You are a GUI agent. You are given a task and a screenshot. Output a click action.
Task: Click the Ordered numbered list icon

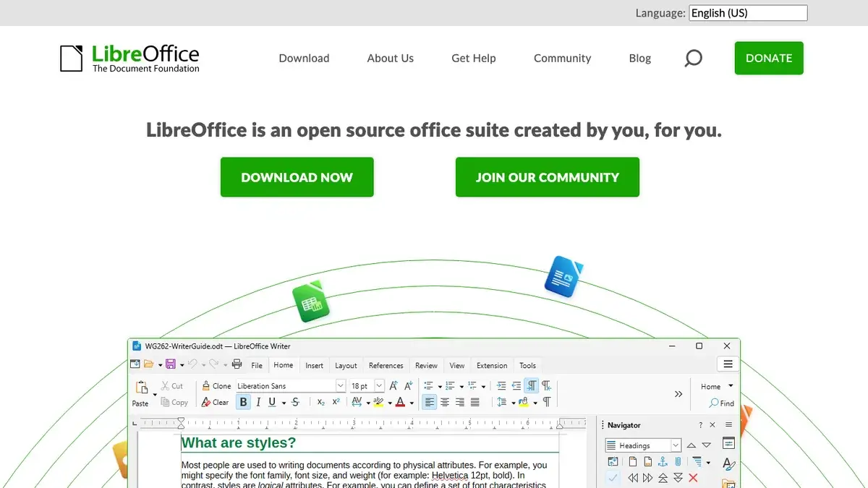tap(450, 386)
